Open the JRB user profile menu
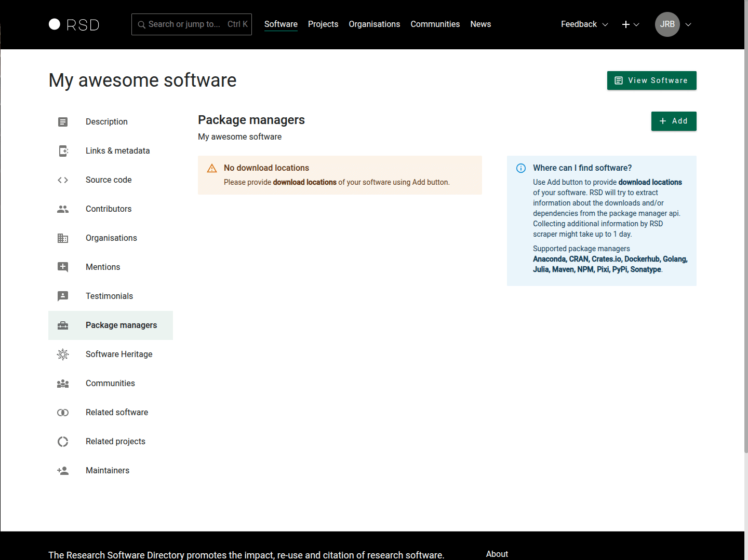The width and height of the screenshot is (748, 560). [x=673, y=24]
